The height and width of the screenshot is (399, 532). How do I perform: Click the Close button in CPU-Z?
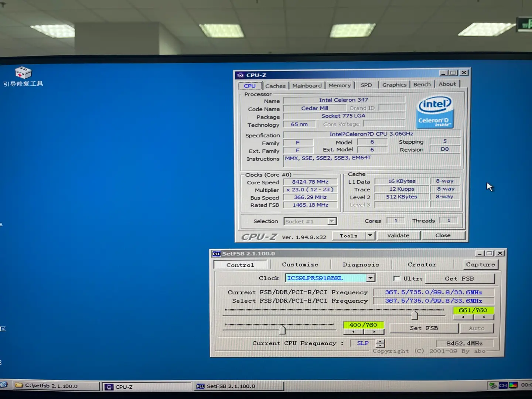[443, 235]
